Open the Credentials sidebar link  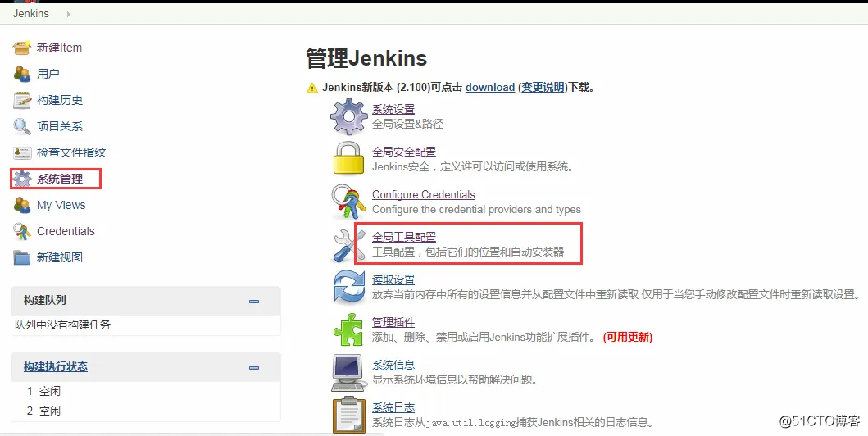tap(66, 231)
